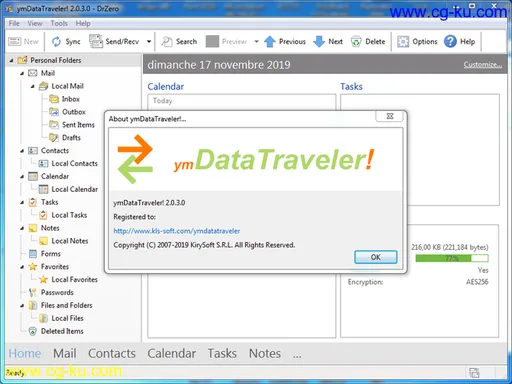512x384 pixels.
Task: Click the AES256 encryption value
Action: click(x=477, y=282)
